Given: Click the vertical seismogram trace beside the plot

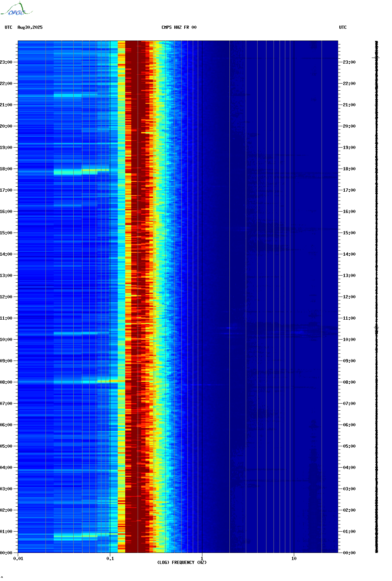Looking at the screenshot, I should click(376, 297).
